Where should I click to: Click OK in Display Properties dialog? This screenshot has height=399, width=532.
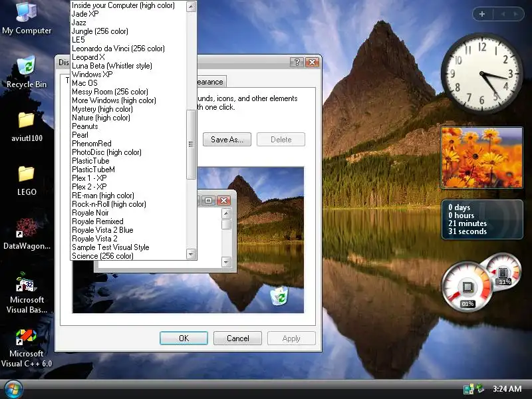click(x=184, y=338)
